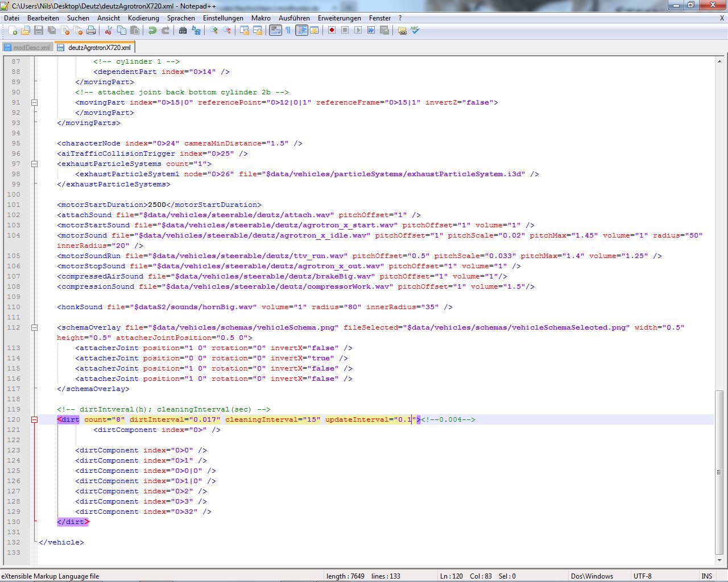The height and width of the screenshot is (582, 728).
Task: Click the New file toolbar icon
Action: (13, 30)
